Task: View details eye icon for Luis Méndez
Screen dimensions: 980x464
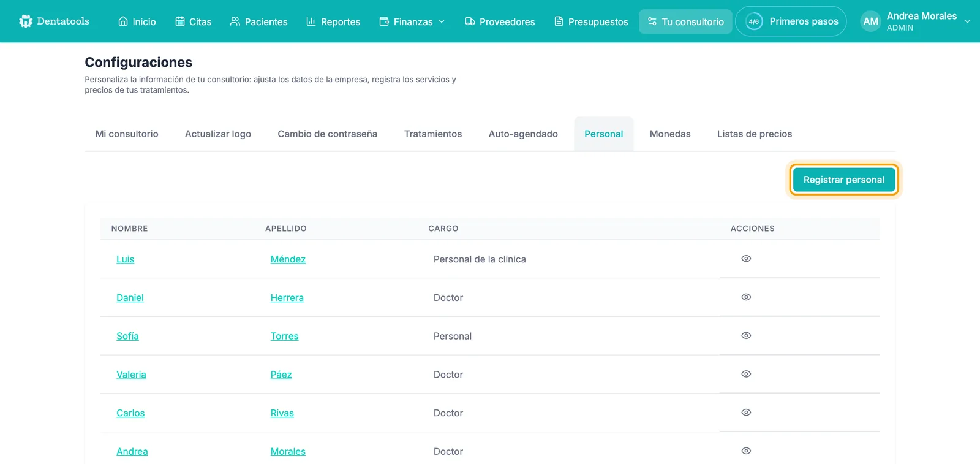Action: [x=746, y=259]
